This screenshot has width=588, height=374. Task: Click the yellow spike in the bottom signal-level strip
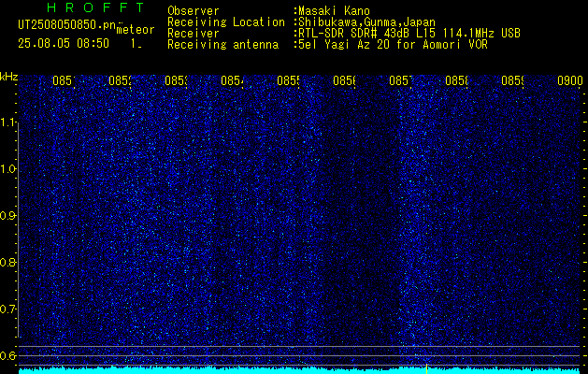tap(427, 368)
